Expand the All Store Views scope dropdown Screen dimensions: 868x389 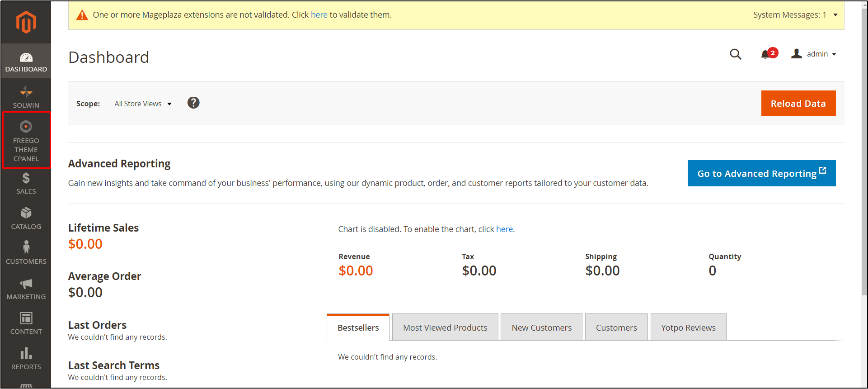(x=143, y=104)
